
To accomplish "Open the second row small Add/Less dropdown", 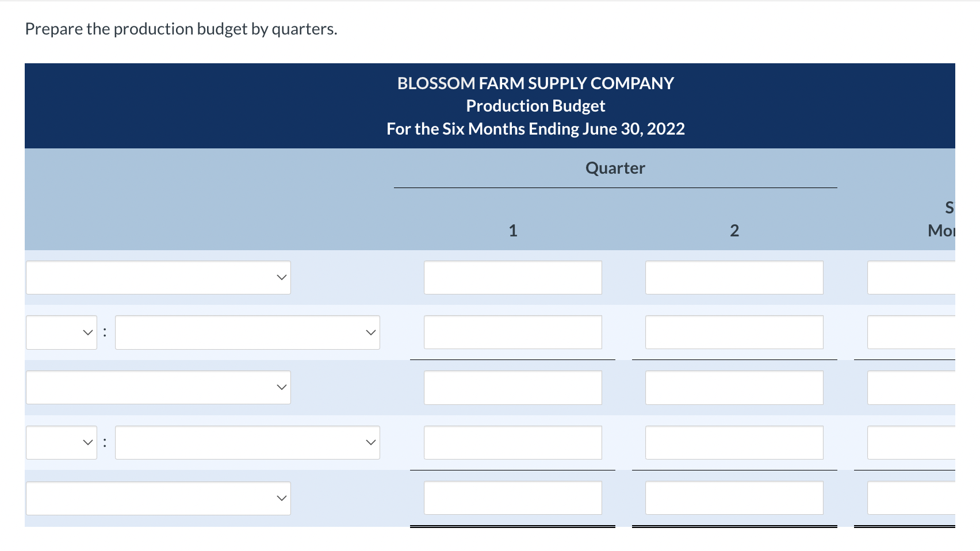I will click(x=62, y=332).
